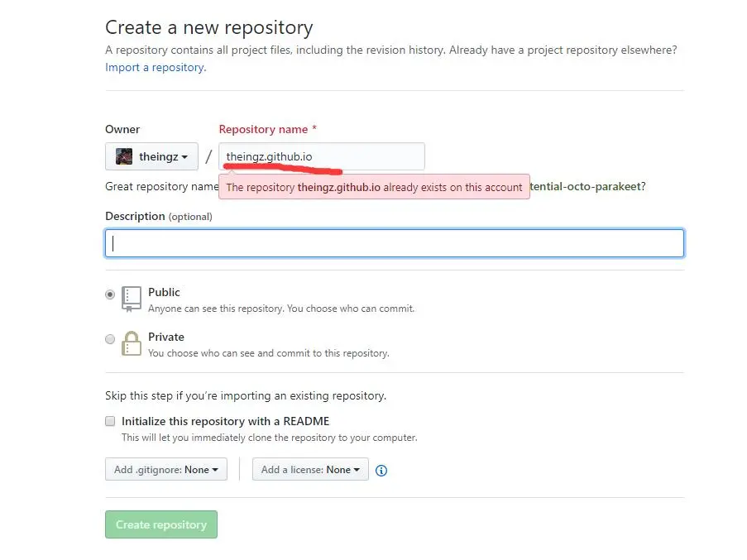Click the theingz owner avatar icon
This screenshot has height=560, width=747.
tap(124, 156)
